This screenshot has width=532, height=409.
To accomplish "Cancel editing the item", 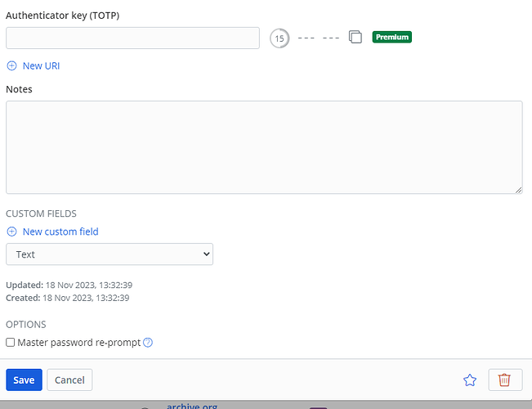I will tap(69, 380).
